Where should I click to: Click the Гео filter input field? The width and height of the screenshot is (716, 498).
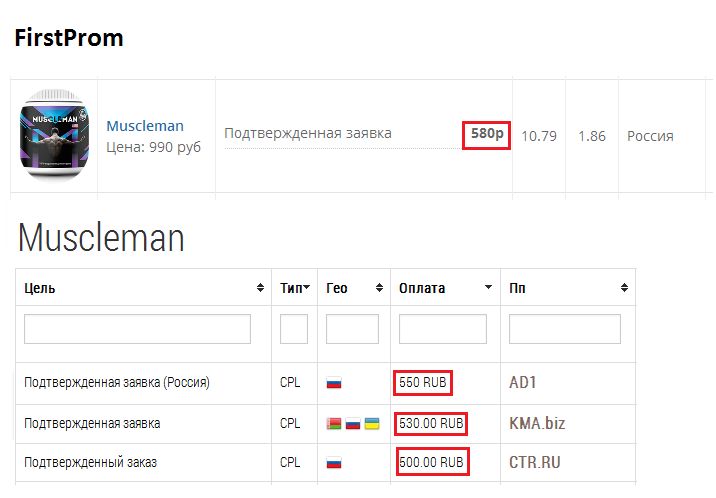point(352,329)
